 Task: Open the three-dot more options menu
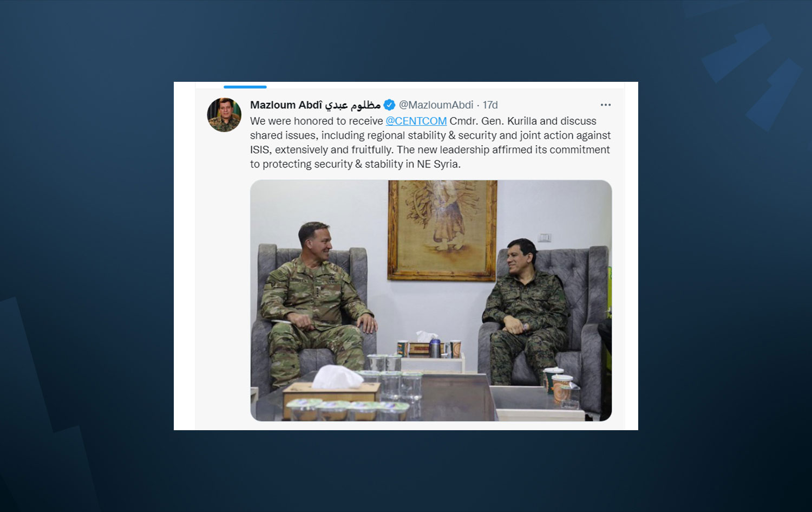click(x=605, y=105)
